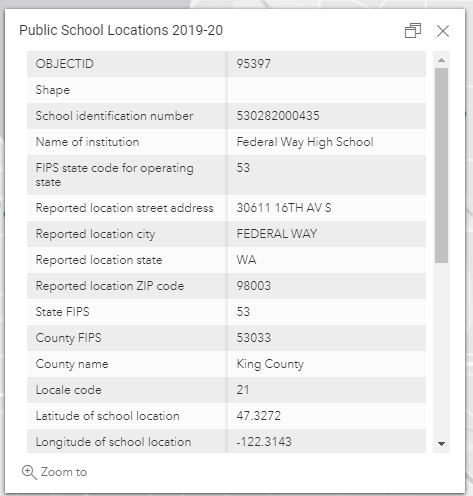Viewport: 473px width, 496px height.
Task: Click the County FIPS value 53033
Action: point(254,338)
